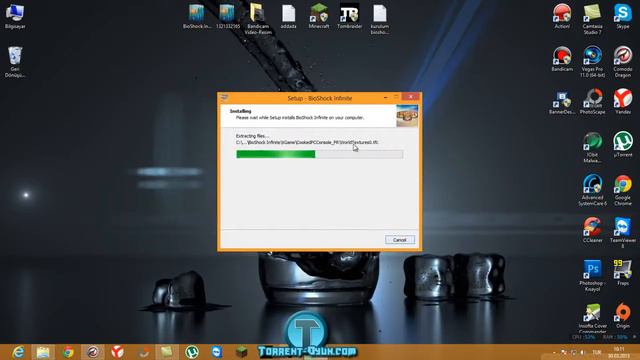
Task: Click the extracting file path text
Action: [x=307, y=142]
